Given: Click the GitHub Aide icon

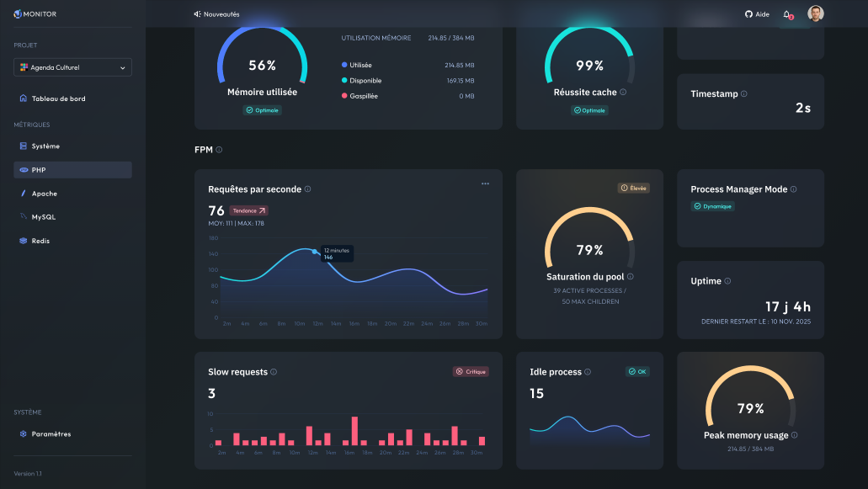Looking at the screenshot, I should [x=748, y=13].
